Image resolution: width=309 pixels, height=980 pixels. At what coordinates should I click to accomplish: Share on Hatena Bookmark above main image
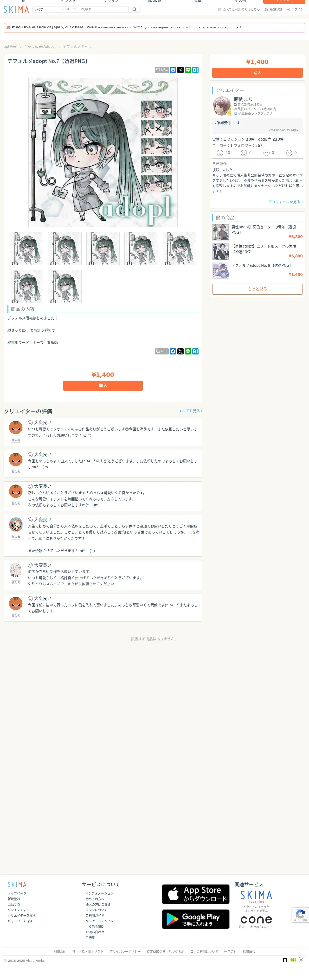pyautogui.click(x=195, y=70)
